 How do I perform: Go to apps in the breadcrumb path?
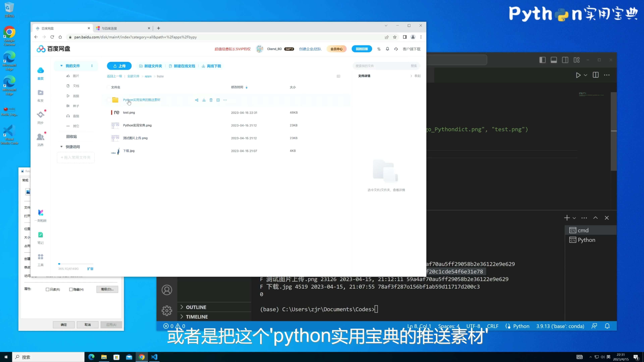(x=148, y=76)
